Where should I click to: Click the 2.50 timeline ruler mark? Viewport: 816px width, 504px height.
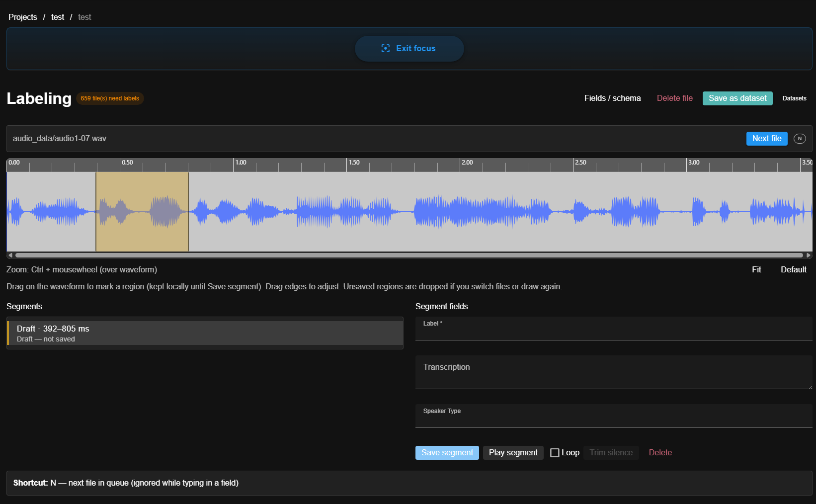[580, 163]
